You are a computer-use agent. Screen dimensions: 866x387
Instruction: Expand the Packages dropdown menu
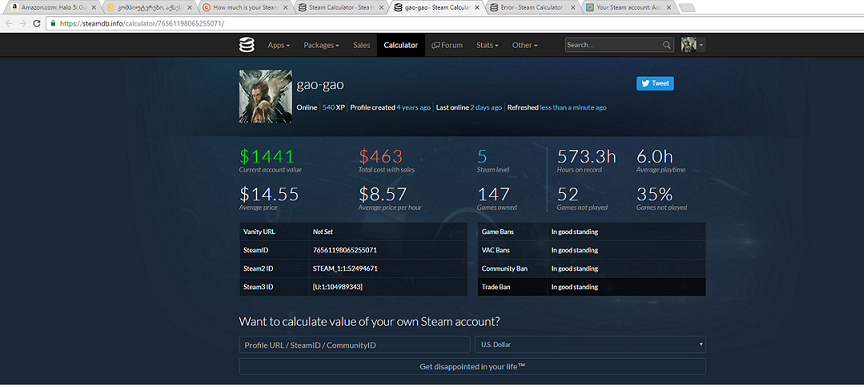tap(321, 45)
